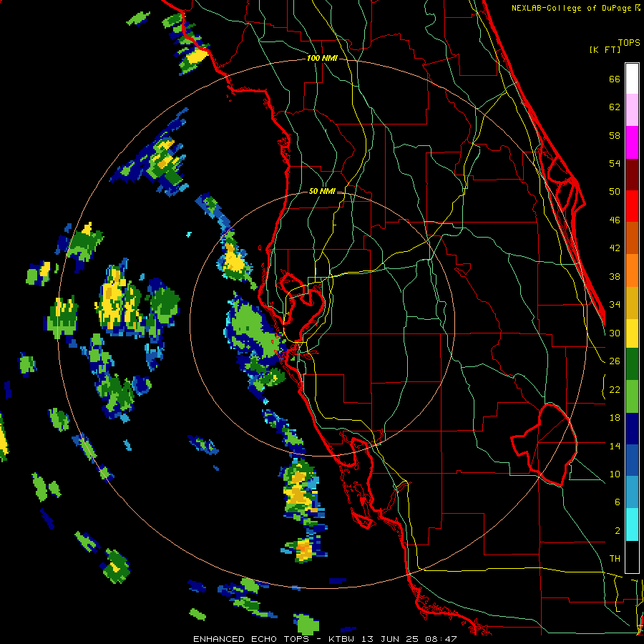Click the 100 NMI range ring label
Viewport: 644px width, 644px height.
322,58
